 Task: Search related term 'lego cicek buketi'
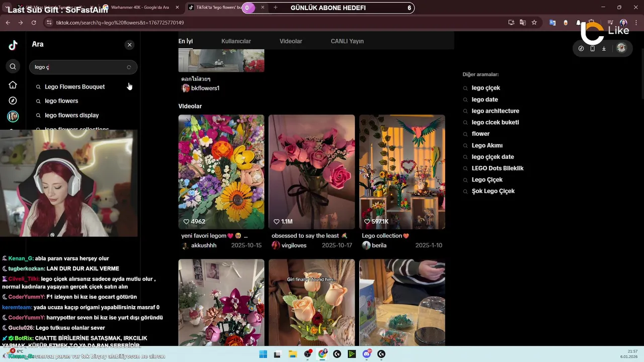pyautogui.click(x=495, y=122)
